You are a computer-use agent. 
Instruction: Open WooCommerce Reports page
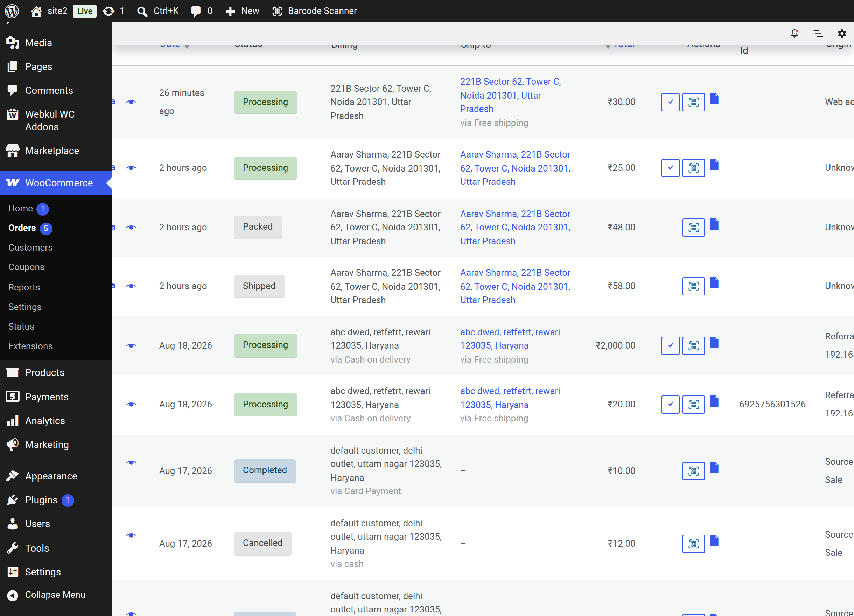click(24, 287)
